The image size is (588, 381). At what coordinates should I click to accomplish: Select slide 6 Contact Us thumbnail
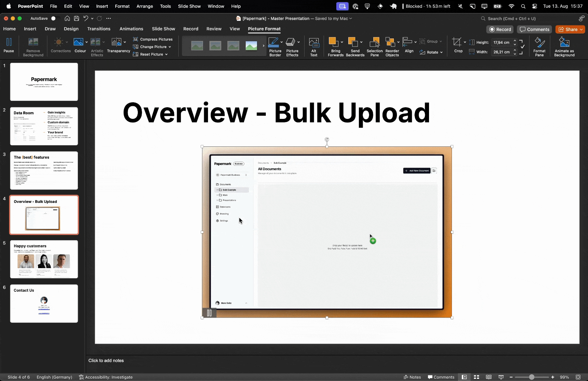click(44, 303)
